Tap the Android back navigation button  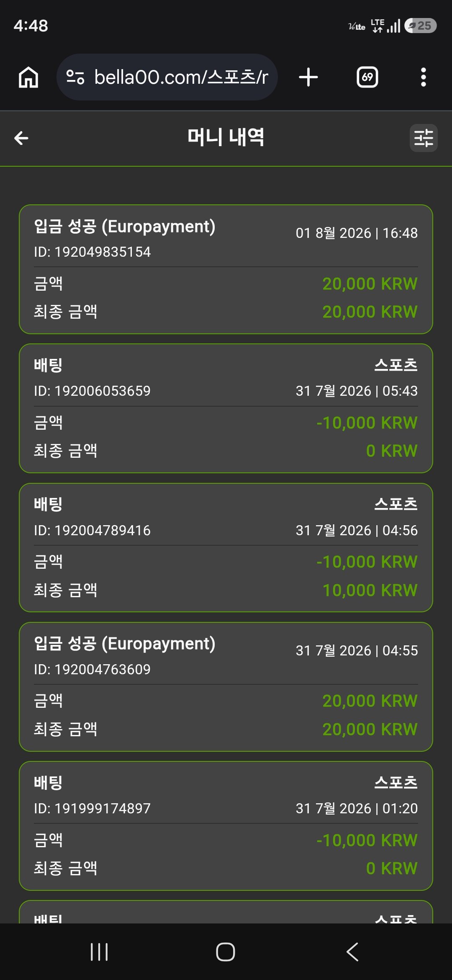click(352, 952)
